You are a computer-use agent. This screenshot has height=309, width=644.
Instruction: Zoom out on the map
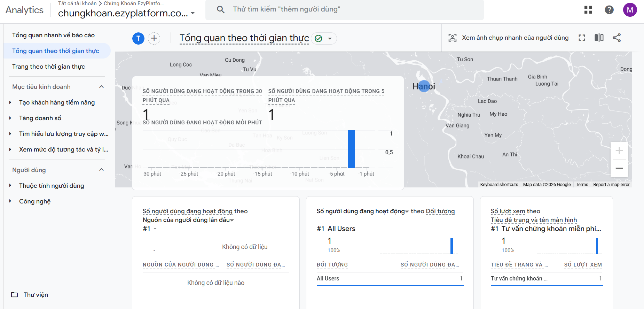point(619,168)
